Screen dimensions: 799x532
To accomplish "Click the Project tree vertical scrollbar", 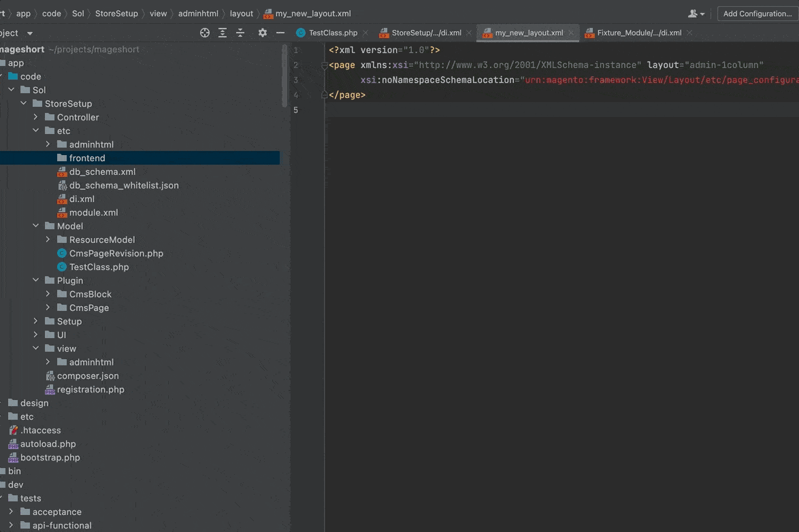I will tap(285, 75).
